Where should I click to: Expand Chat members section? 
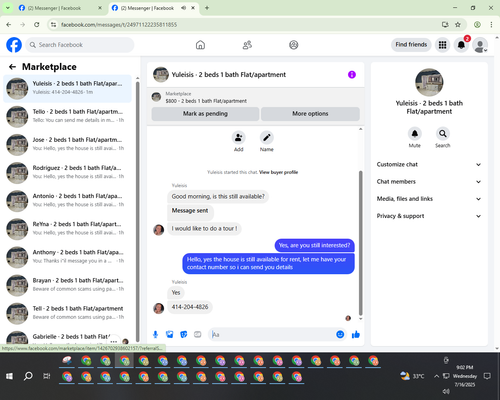429,182
